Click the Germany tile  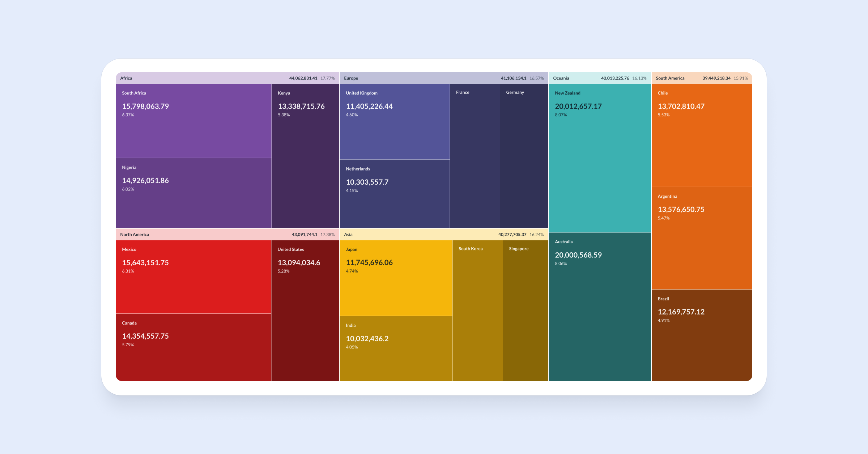[x=524, y=156]
